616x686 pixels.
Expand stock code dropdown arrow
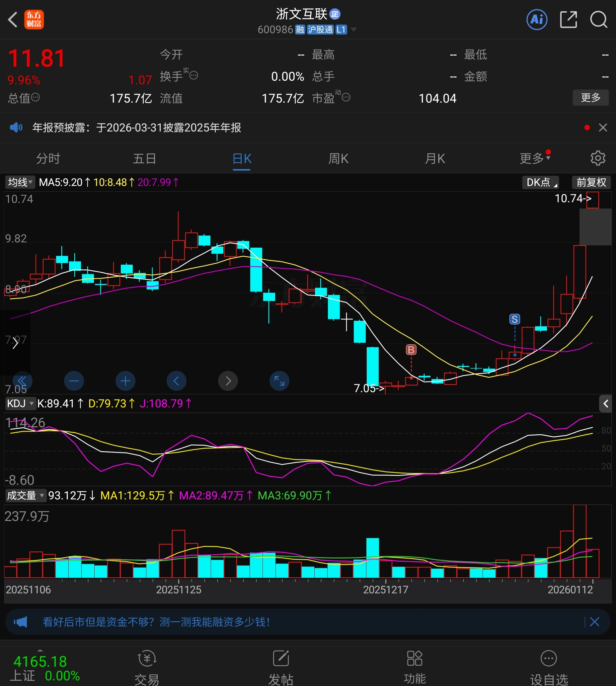pos(353,30)
